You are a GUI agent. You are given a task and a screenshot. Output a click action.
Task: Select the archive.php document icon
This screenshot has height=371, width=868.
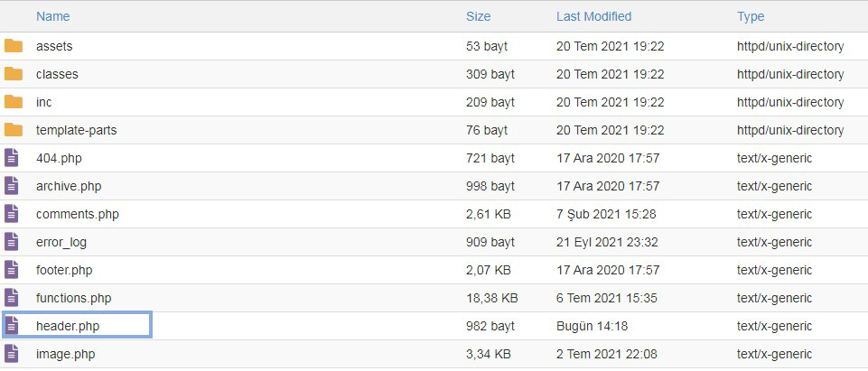12,186
